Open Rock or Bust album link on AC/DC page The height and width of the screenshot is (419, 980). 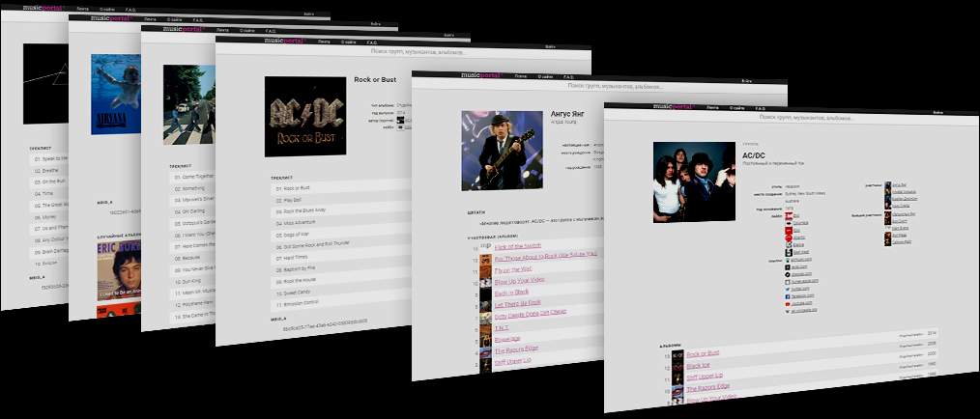click(704, 352)
